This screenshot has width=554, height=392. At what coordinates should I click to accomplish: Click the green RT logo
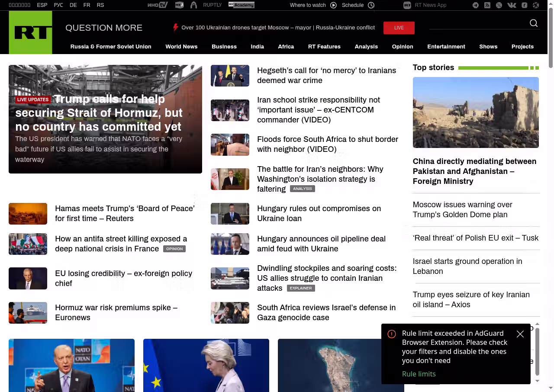tap(30, 32)
